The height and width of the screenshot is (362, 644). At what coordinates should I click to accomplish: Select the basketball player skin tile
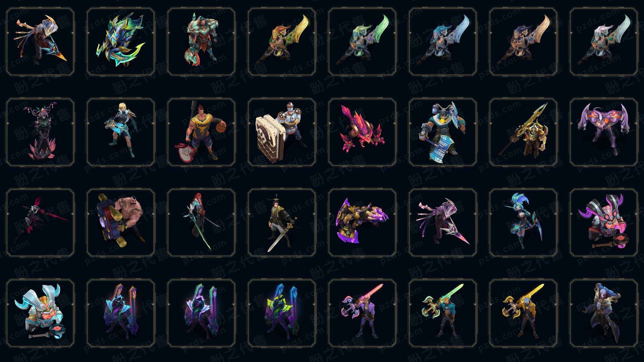point(201,132)
